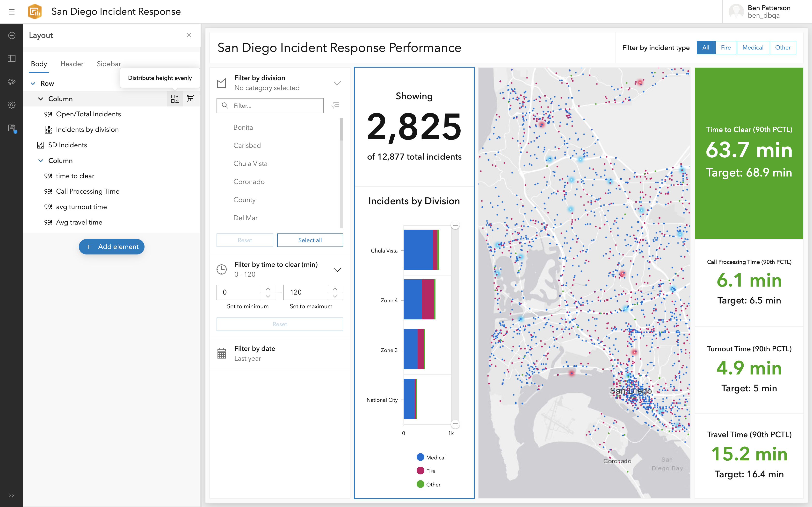
Task: Click Distribute height evenly icon on Column
Action: [x=175, y=99]
